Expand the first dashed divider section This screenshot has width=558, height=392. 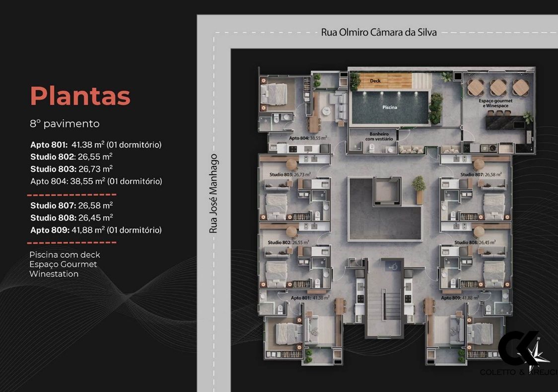pyautogui.click(x=71, y=195)
